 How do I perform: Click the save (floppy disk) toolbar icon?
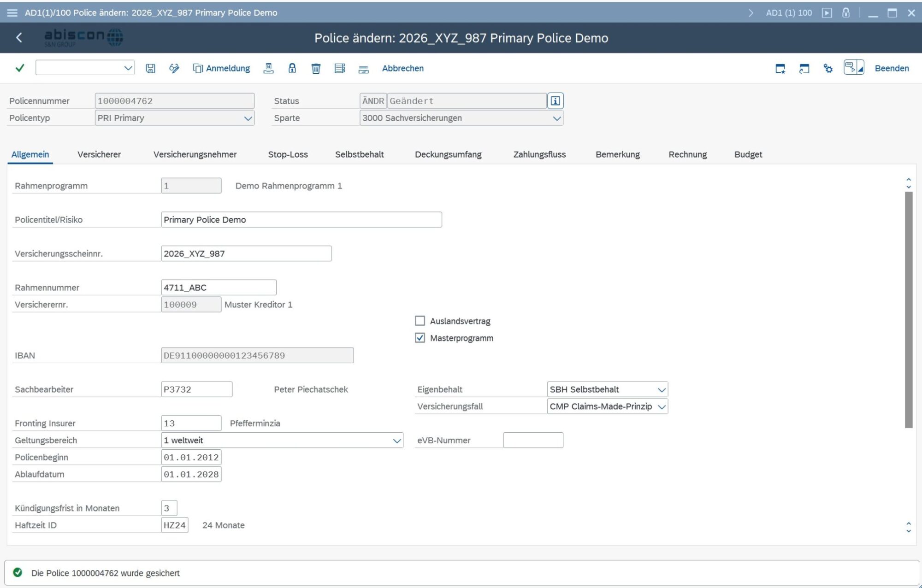(150, 68)
